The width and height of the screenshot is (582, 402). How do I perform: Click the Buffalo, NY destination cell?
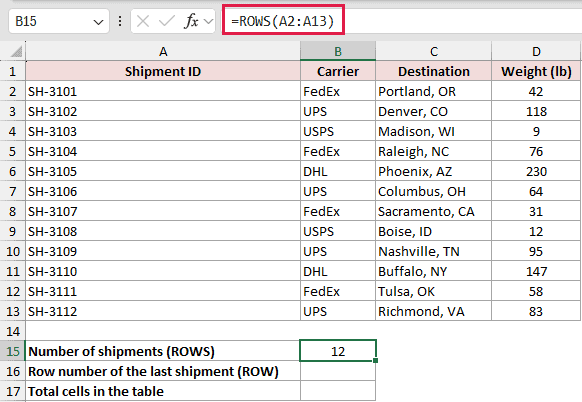click(x=434, y=272)
